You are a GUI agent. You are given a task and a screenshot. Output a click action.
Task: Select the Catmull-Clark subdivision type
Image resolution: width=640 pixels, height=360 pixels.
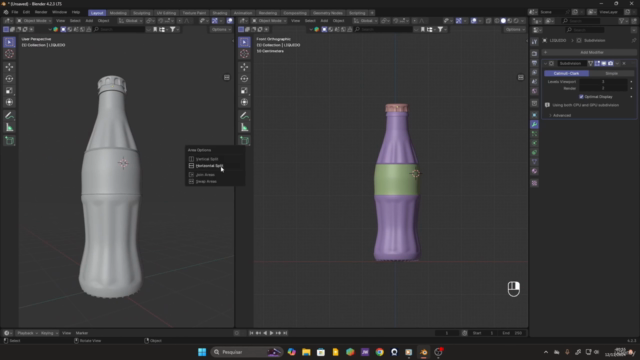click(x=567, y=73)
